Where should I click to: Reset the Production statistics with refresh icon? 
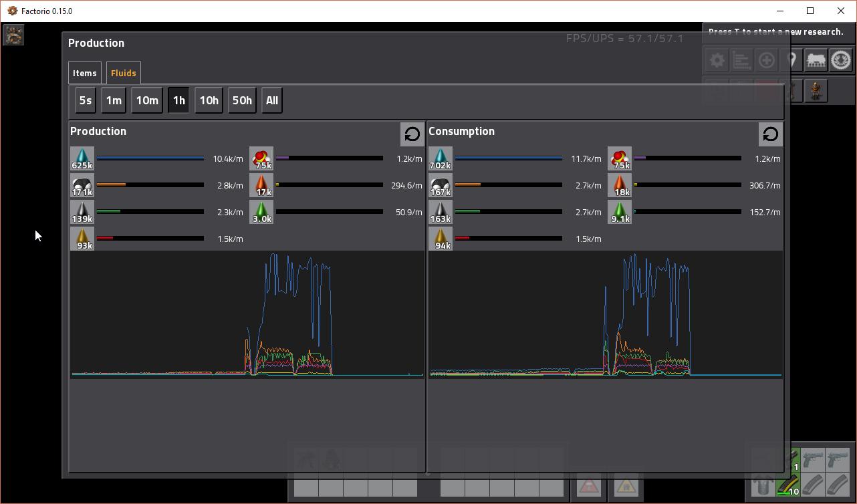412,134
